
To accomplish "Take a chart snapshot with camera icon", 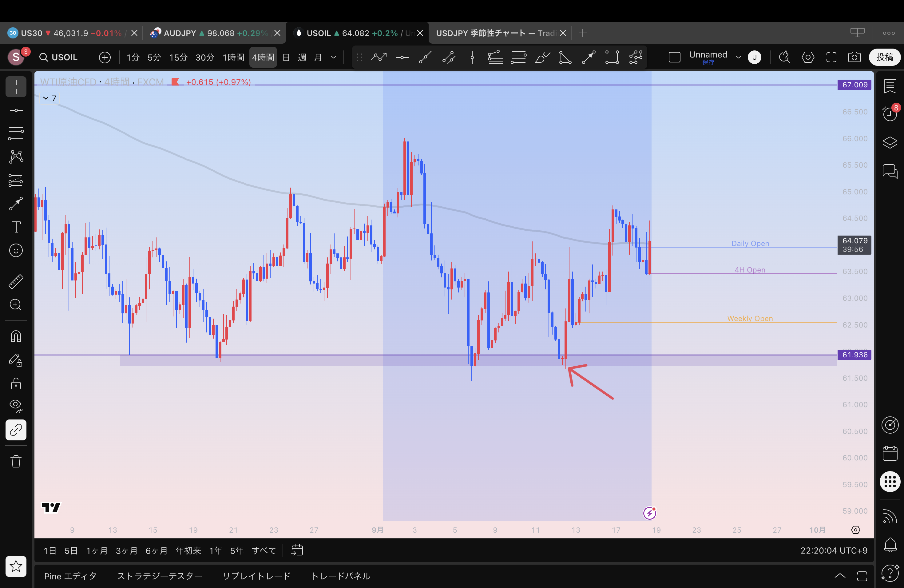I will [854, 58].
